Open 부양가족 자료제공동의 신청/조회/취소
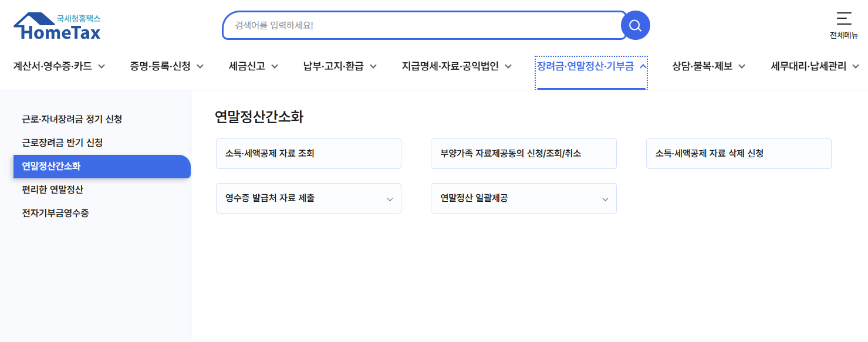The height and width of the screenshot is (342, 868). 523,153
